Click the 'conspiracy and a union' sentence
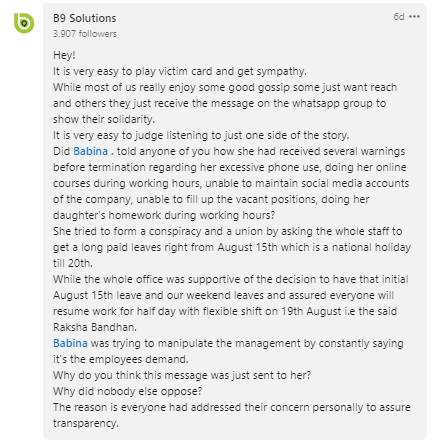 pyautogui.click(x=228, y=231)
